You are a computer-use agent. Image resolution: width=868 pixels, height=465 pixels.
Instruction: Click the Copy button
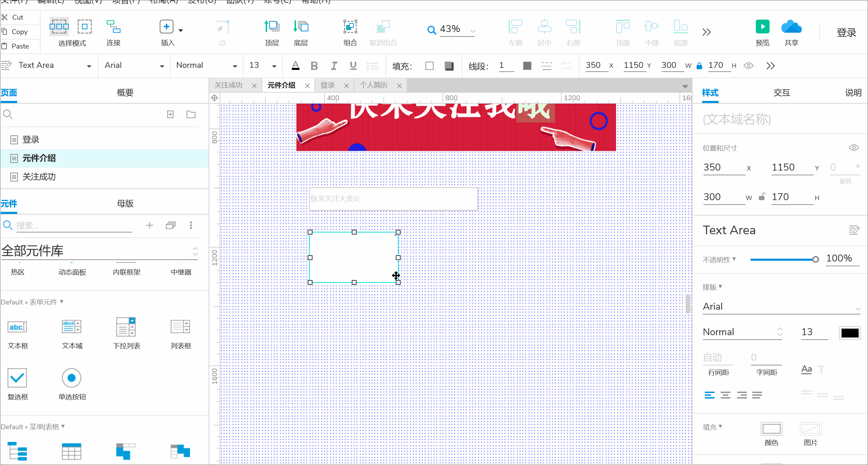19,32
